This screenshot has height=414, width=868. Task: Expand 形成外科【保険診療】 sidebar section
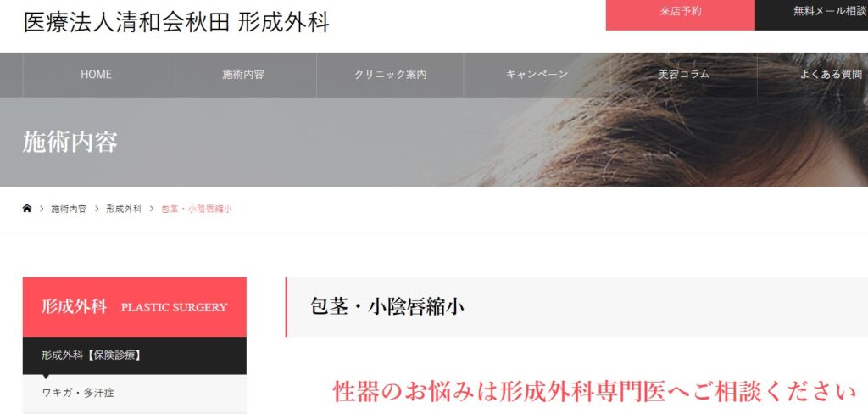(135, 355)
